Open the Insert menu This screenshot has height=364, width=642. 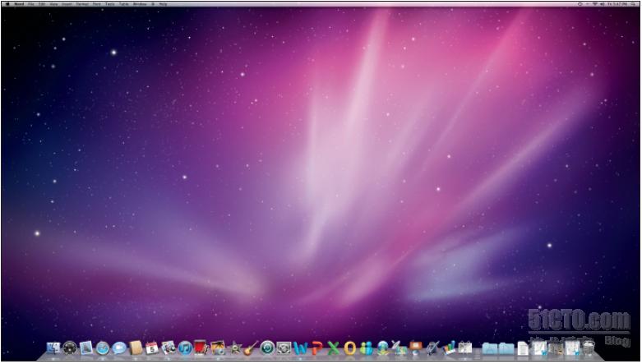[67, 4]
